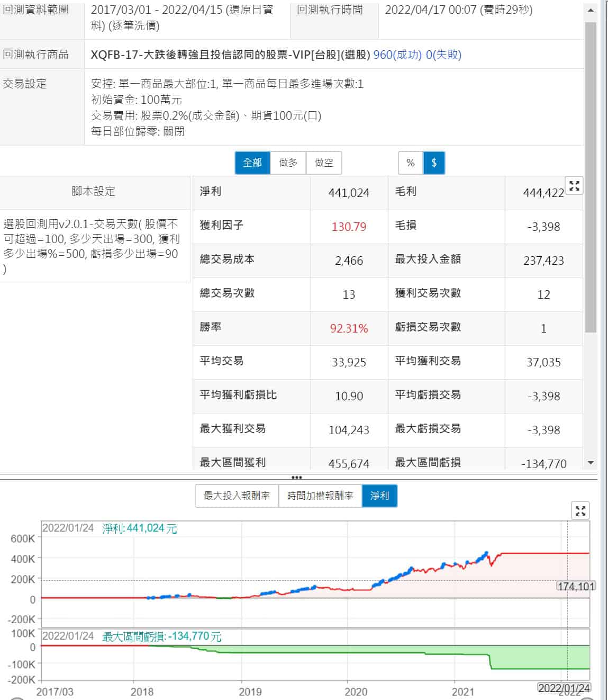The image size is (608, 700).
Task: Click the three-dot panel splitter handle
Action: pyautogui.click(x=297, y=477)
